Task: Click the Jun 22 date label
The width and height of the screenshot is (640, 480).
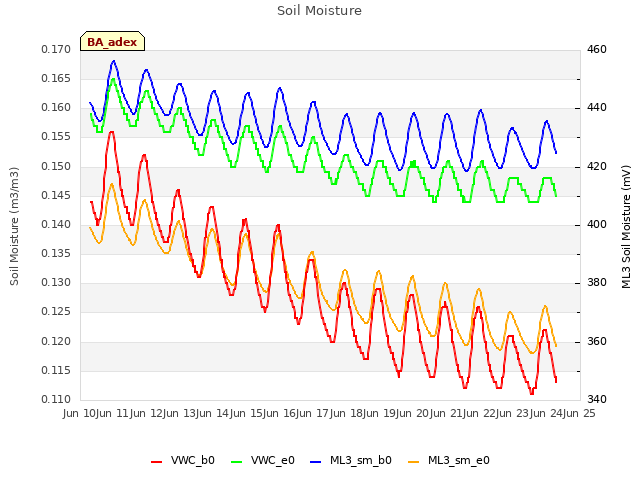Action: pyautogui.click(x=480, y=413)
